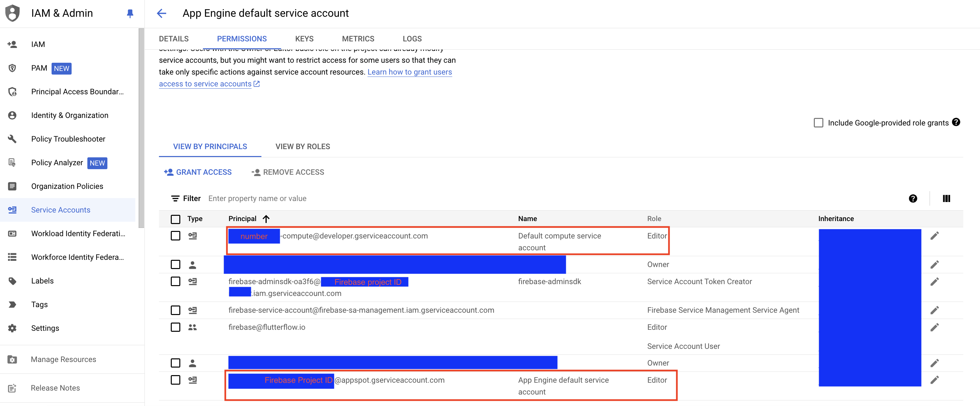This screenshot has height=406, width=980.
Task: Open Principal Access Boundary in the sidebar
Action: [x=68, y=92]
